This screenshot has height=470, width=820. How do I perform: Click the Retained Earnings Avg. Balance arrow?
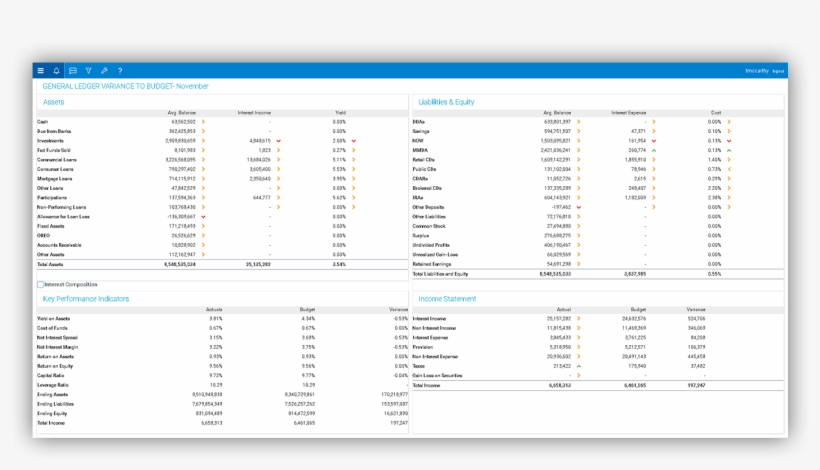[x=579, y=264]
